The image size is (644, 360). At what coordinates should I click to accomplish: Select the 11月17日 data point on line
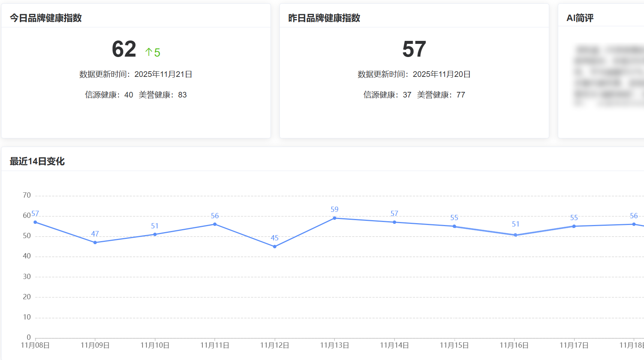(x=574, y=226)
